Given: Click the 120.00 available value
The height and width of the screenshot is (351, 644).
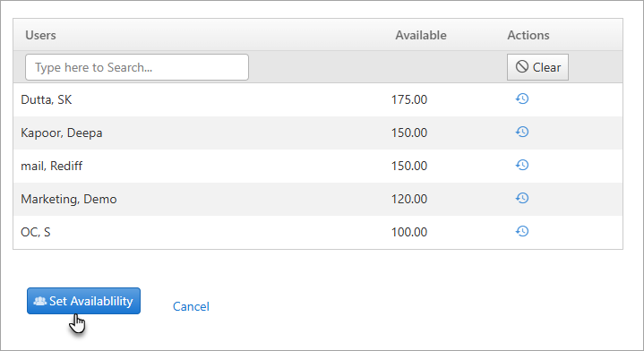Looking at the screenshot, I should pyautogui.click(x=409, y=199).
